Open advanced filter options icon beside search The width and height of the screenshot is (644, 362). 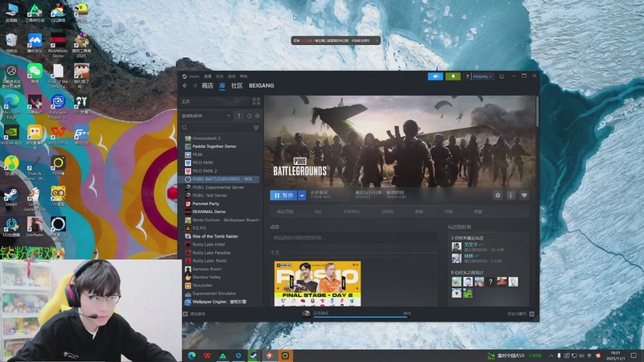pyautogui.click(x=256, y=128)
